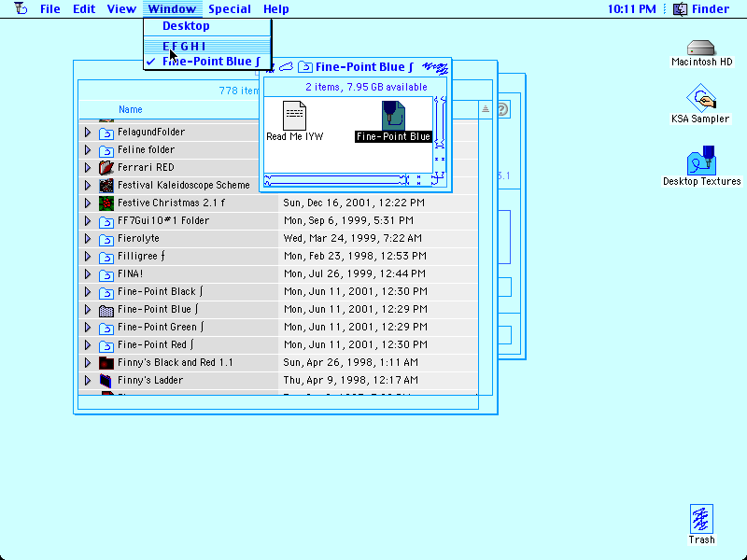The image size is (747, 560).
Task: Sort the list by the Name column
Action: tap(131, 109)
